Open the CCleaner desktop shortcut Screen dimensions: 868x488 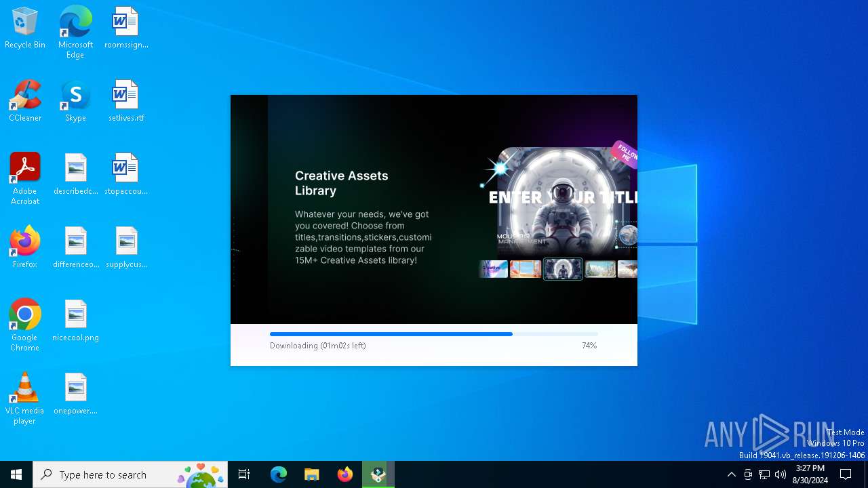(25, 101)
